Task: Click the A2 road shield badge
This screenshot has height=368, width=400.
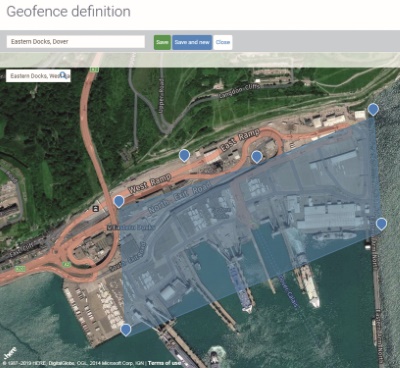Action: tap(66, 264)
